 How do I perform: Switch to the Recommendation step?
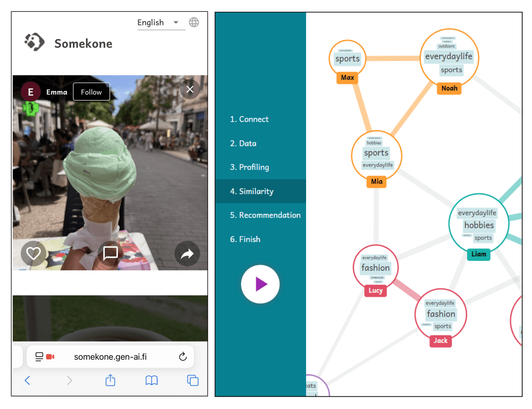pos(265,215)
